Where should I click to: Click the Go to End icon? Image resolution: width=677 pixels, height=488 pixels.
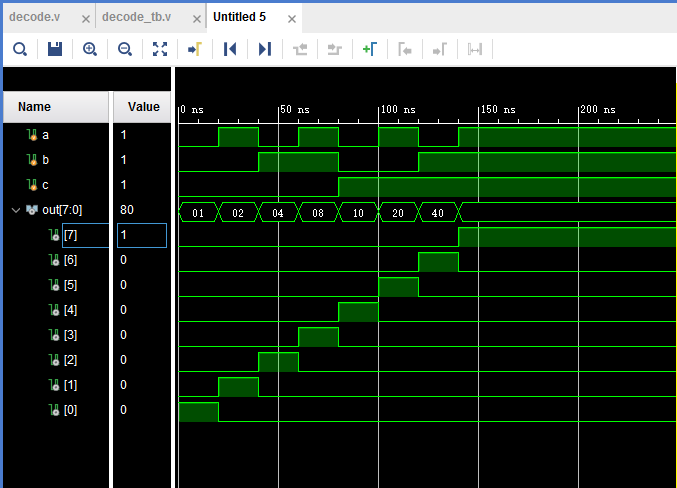click(265, 49)
